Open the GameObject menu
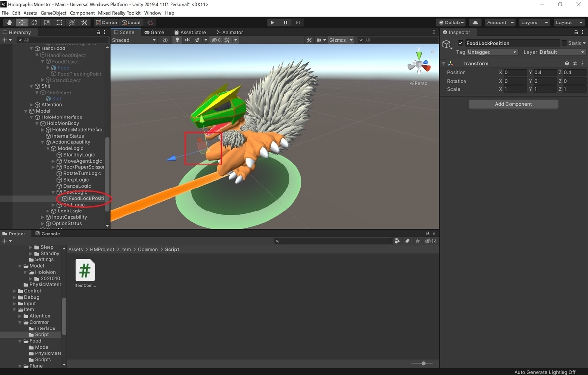588x375 pixels. point(53,13)
